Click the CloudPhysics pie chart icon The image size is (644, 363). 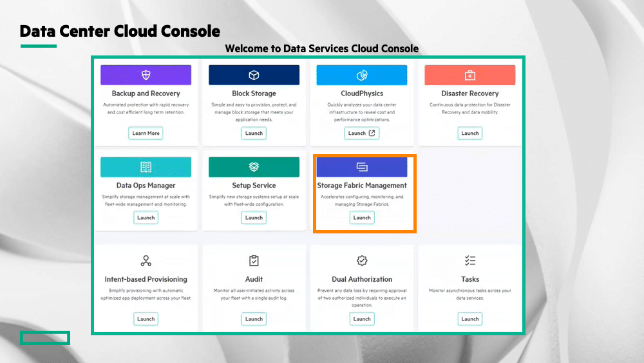362,75
